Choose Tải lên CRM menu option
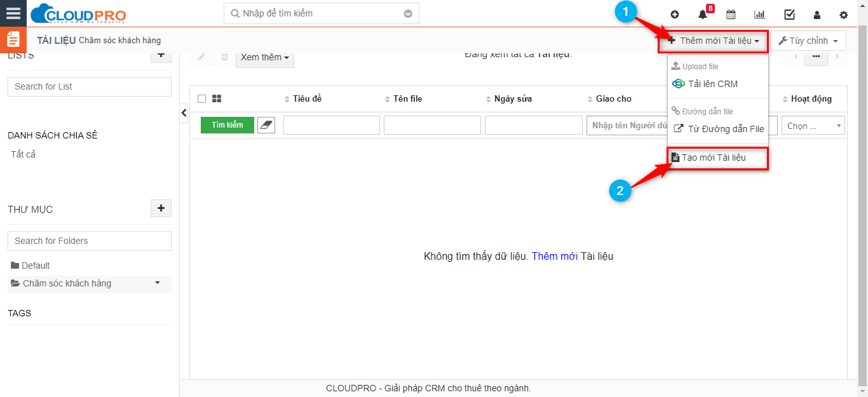The width and height of the screenshot is (868, 397). click(712, 84)
